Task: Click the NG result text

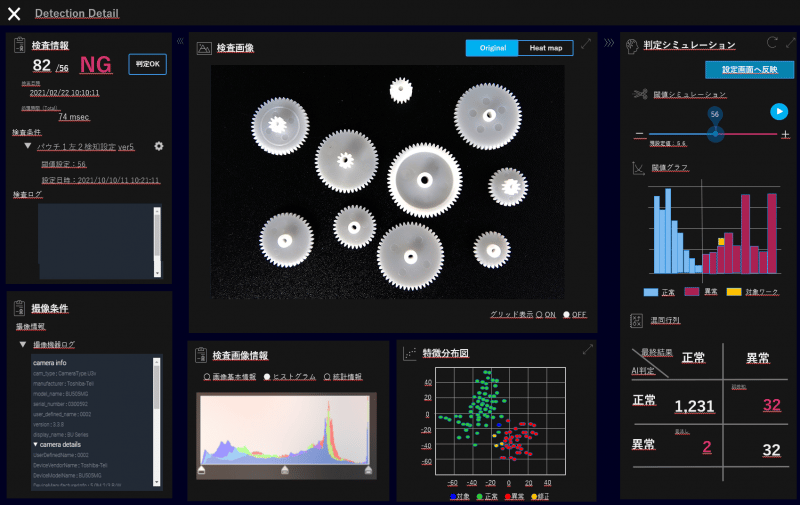Action: pyautogui.click(x=96, y=65)
